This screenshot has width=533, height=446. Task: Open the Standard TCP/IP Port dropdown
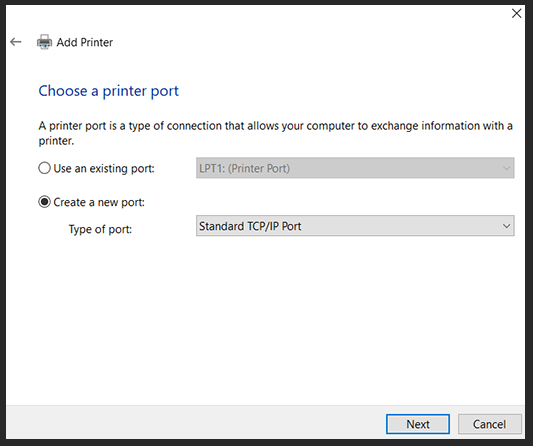[355, 226]
